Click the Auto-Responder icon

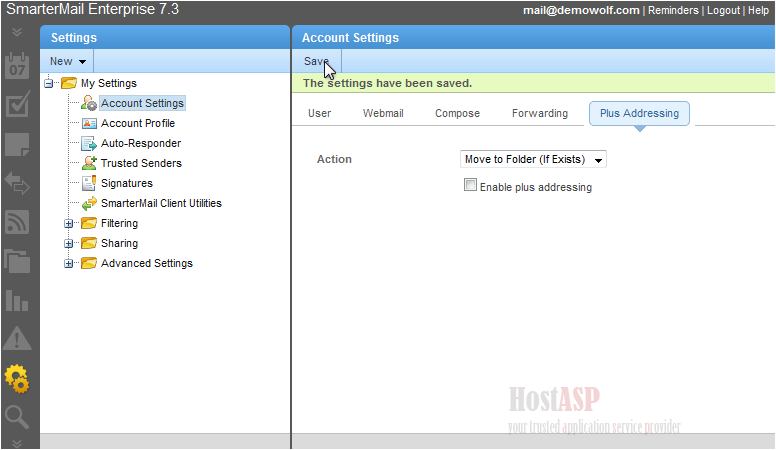(89, 144)
